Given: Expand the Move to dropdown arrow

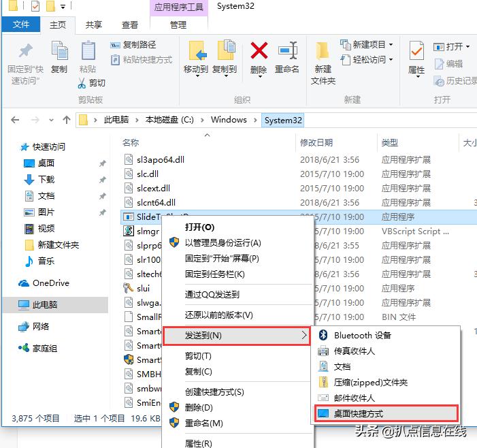Looking at the screenshot, I should (197, 76).
